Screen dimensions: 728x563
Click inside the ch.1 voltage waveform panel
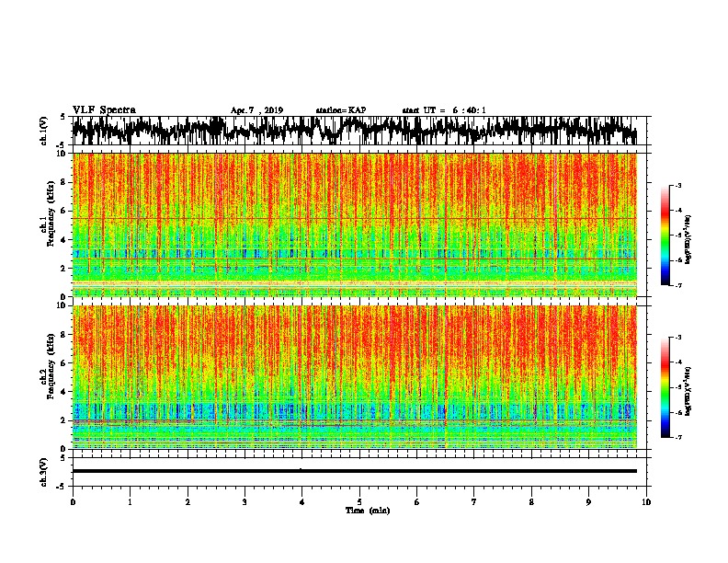[x=359, y=131]
